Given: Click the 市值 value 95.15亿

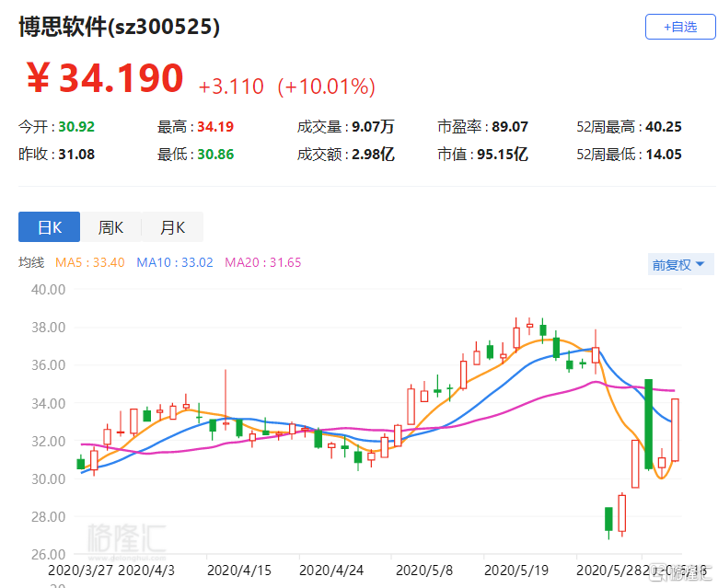Looking at the screenshot, I should [503, 155].
